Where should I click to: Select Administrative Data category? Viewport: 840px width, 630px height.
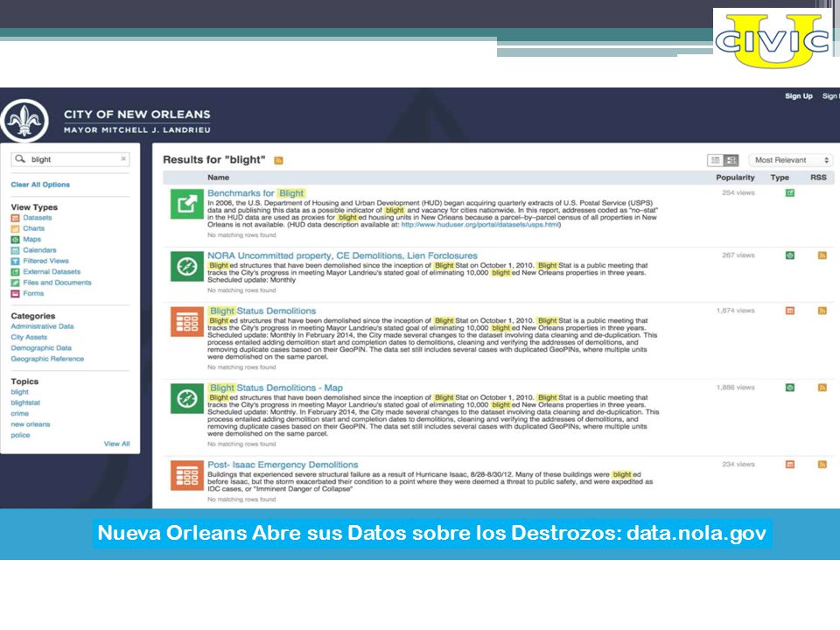tap(42, 326)
